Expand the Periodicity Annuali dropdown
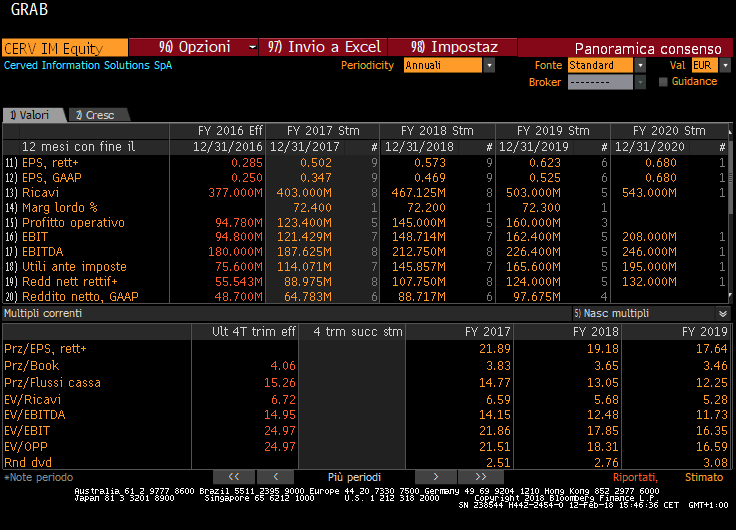Image resolution: width=736 pixels, height=530 pixels. click(x=489, y=65)
